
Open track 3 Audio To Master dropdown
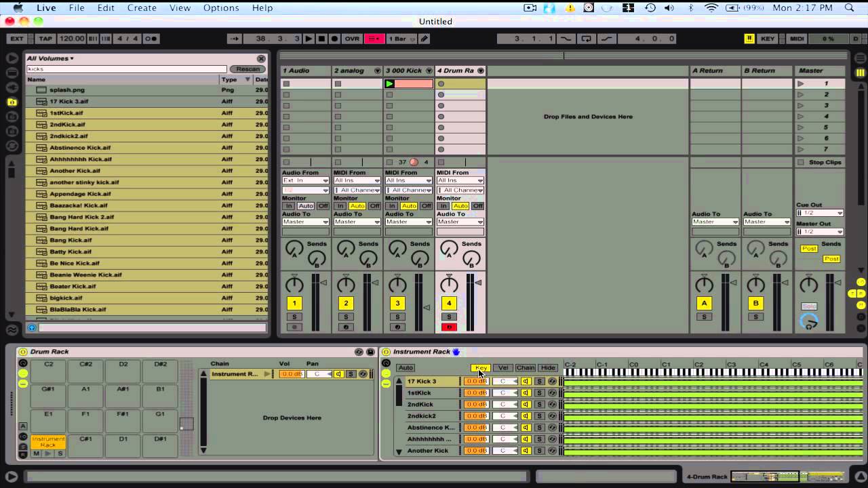point(409,222)
